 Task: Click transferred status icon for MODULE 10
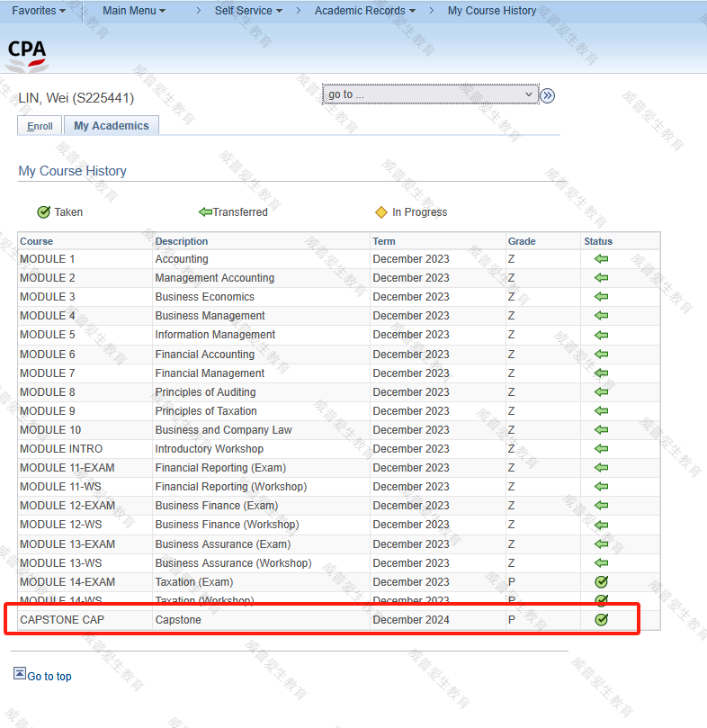[601, 430]
